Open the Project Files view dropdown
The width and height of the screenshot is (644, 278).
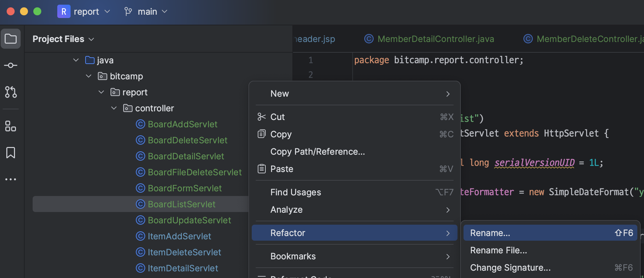pos(63,39)
